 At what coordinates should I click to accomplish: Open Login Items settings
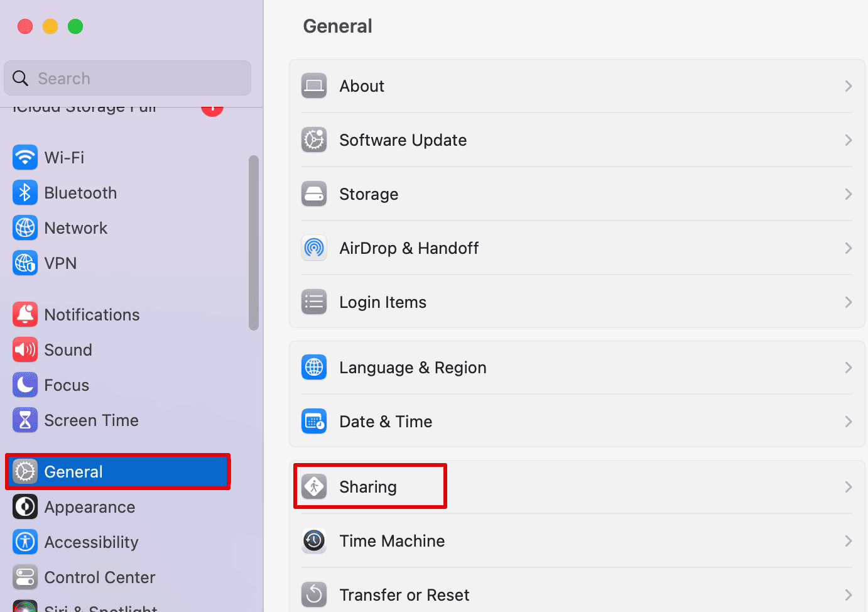(x=382, y=302)
